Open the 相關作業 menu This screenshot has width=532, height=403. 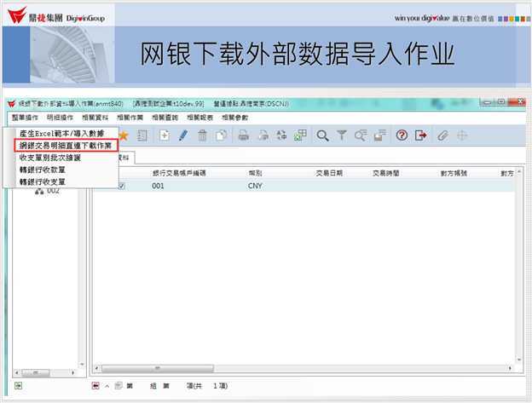130,118
